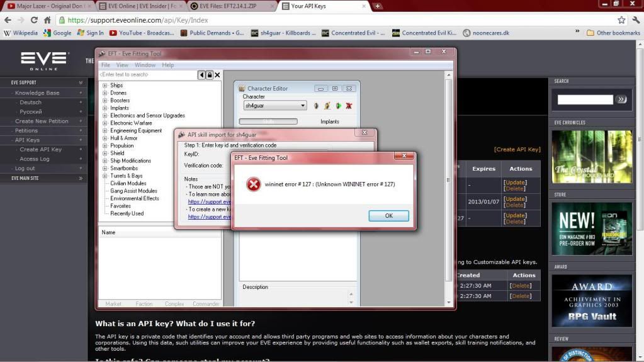Click the new character icon in Character Editor
This screenshot has width=644, height=362.
(316, 106)
